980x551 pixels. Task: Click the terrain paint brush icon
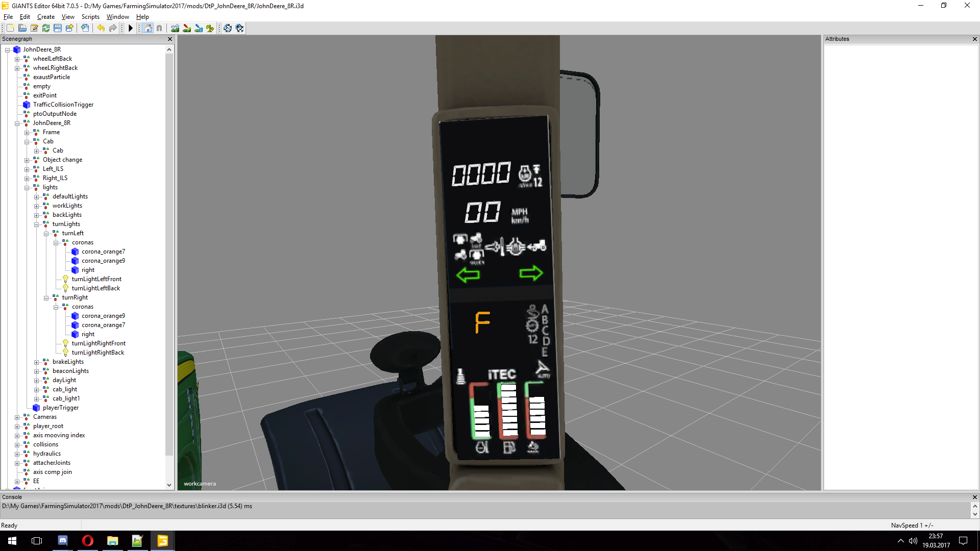pos(187,28)
